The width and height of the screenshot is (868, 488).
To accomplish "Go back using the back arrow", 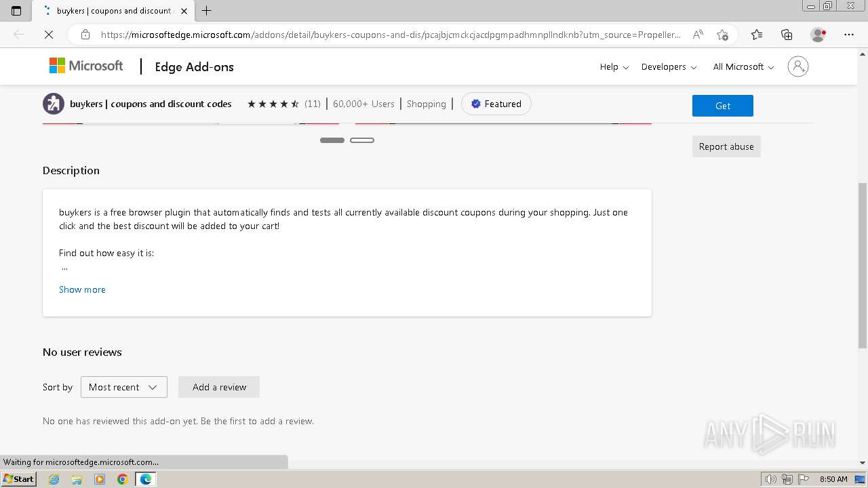I will coord(19,35).
